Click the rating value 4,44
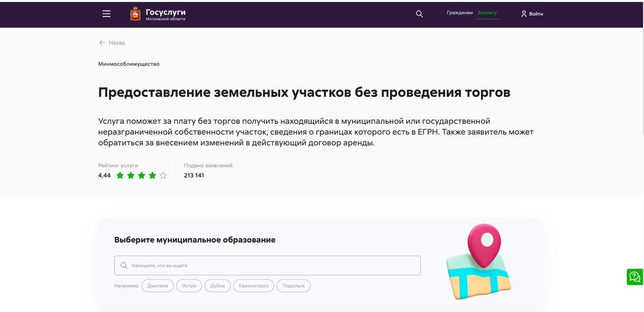644x312 pixels. 105,175
